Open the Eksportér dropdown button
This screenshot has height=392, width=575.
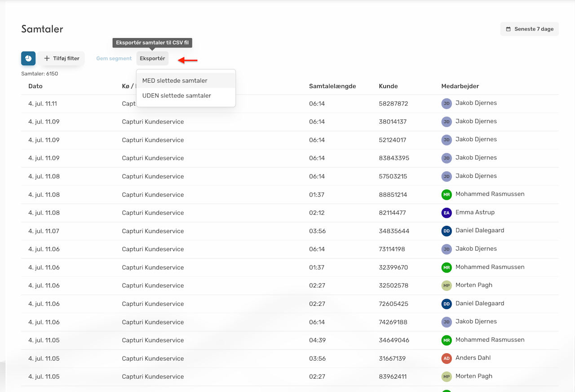tap(152, 58)
